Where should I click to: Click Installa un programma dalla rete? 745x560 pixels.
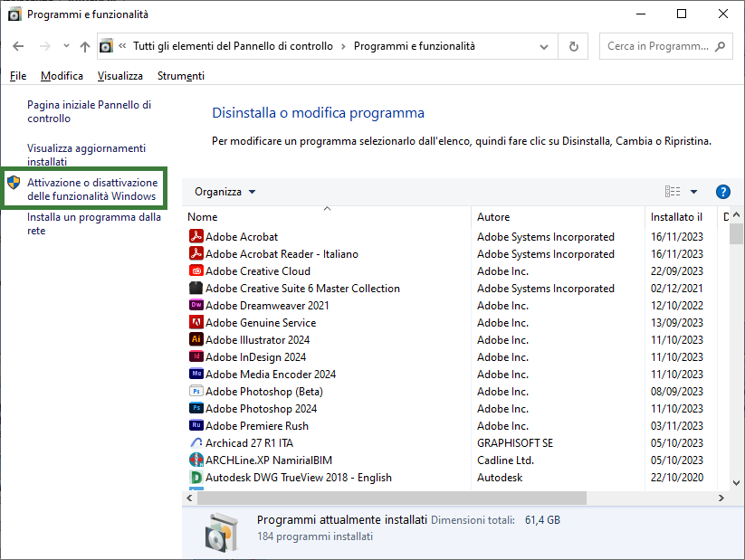point(93,223)
